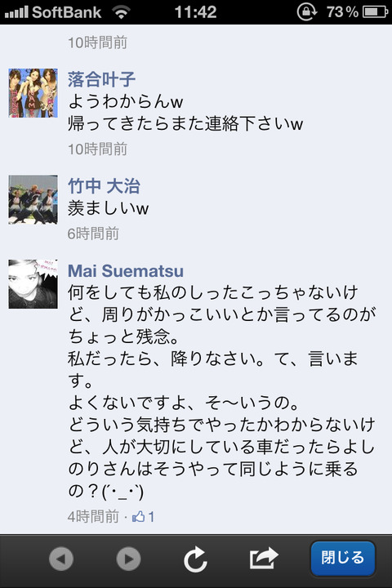The height and width of the screenshot is (588, 392).
Task: Click the 4時間前 timestamp on Mai's comment
Action: (93, 517)
